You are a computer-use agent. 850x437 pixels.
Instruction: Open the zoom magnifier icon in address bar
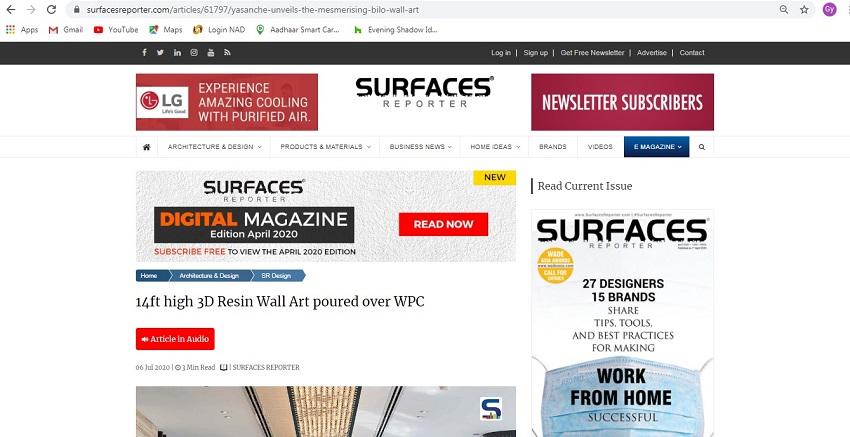coord(784,9)
